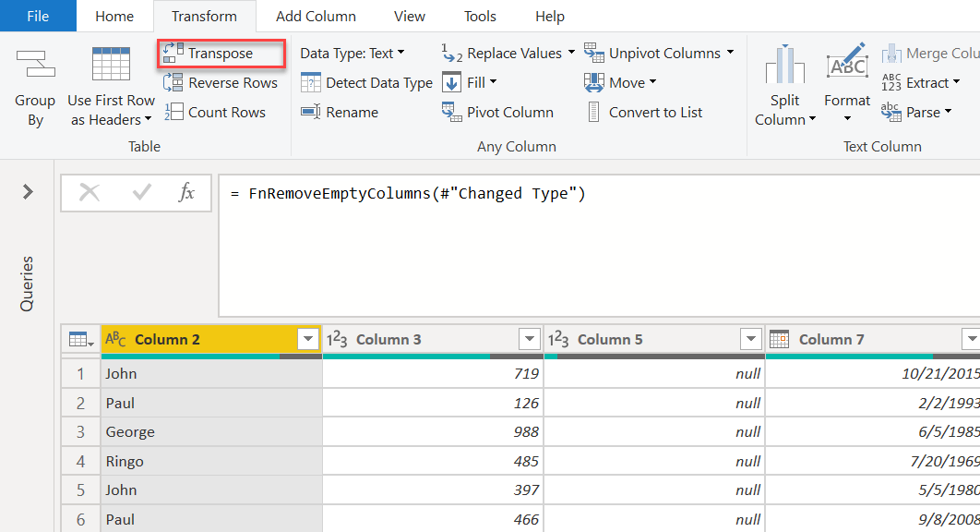Screen dimensions: 980x532
Task: Confirm formula with the checkmark icon
Action: 142,192
